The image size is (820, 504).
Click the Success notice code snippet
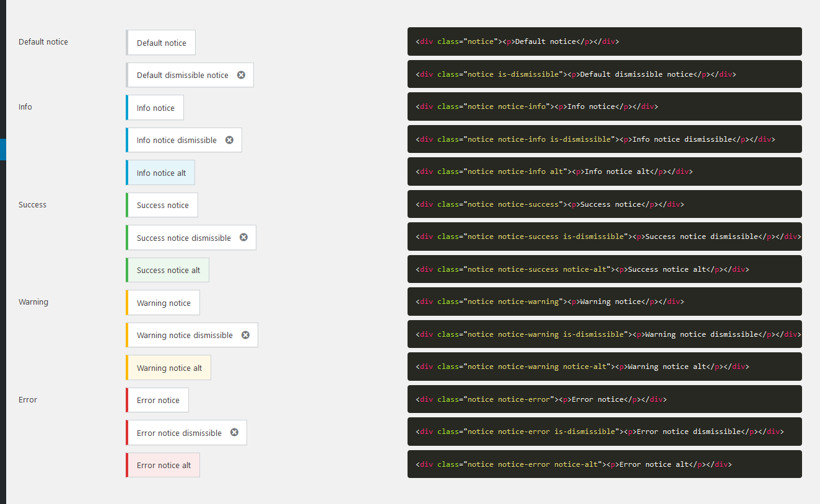604,204
